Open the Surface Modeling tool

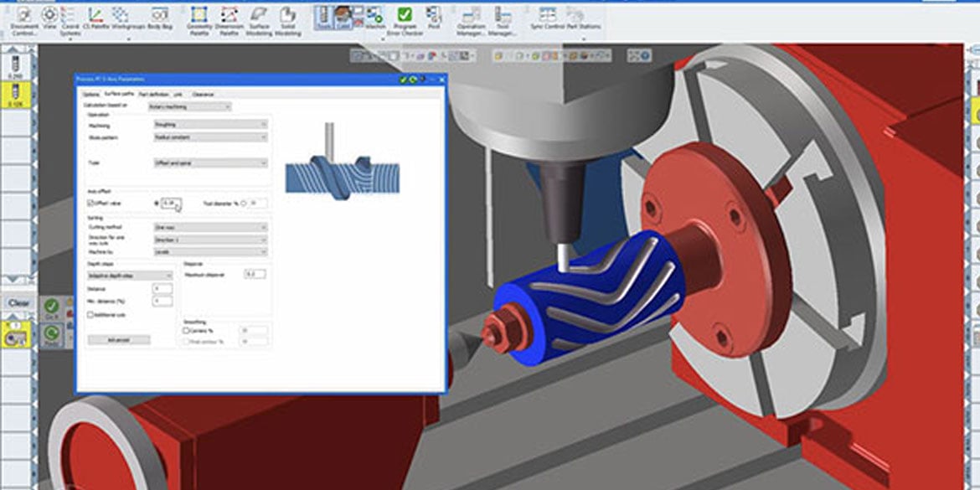click(259, 20)
